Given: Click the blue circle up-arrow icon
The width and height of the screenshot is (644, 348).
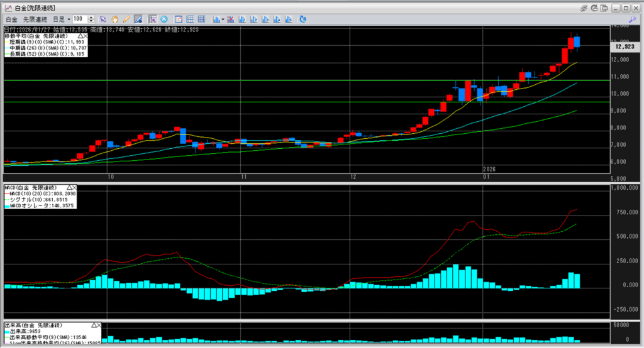Looking at the screenshot, I should (164, 19).
